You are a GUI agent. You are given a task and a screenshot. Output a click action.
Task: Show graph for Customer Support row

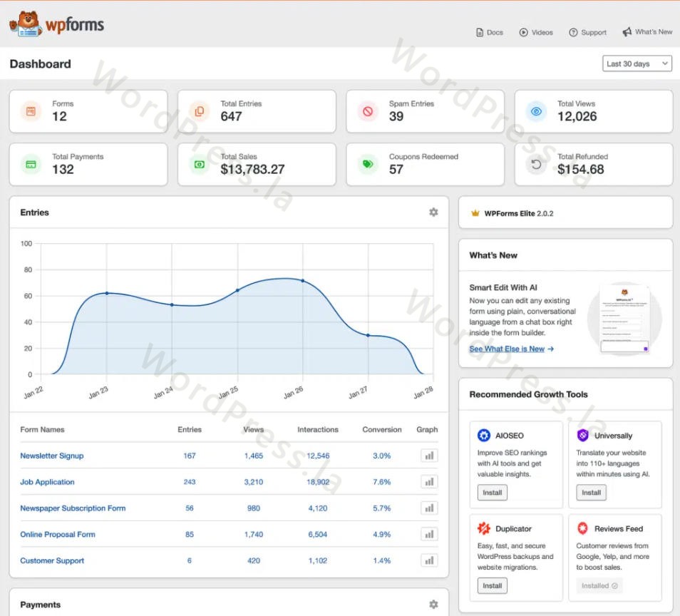[429, 560]
